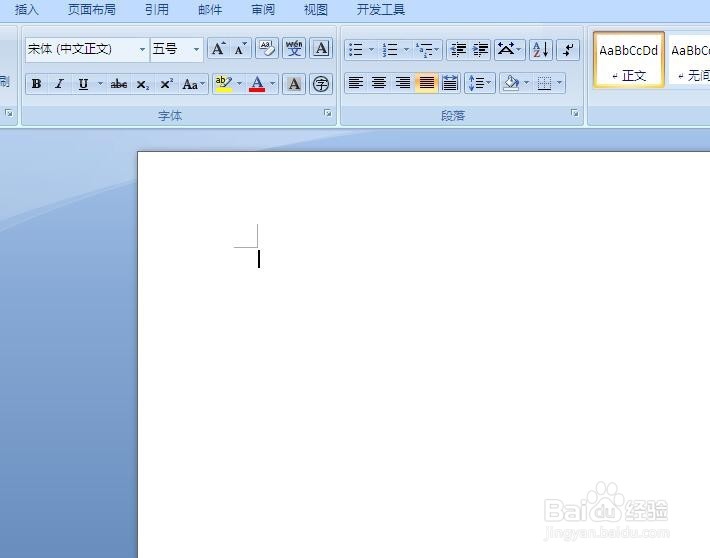Switch to the 开发工具 tab
Viewport: 710px width, 558px height.
point(381,10)
